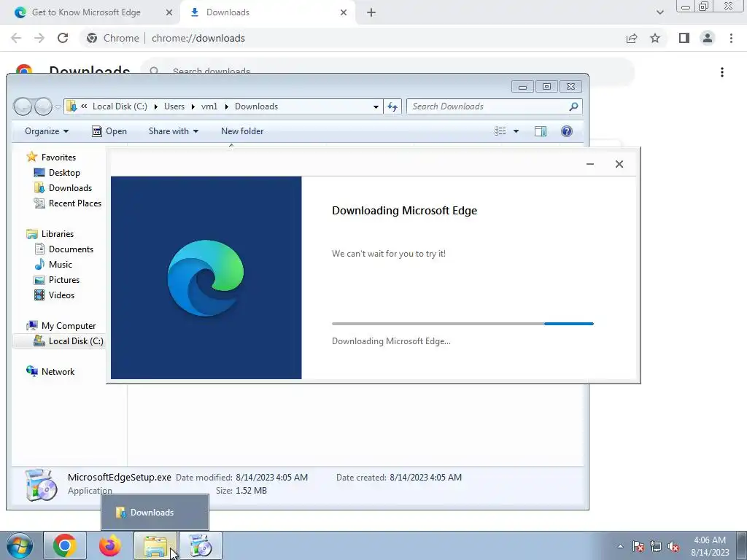Open a new Chrome tab
The image size is (747, 560).
[x=371, y=13]
